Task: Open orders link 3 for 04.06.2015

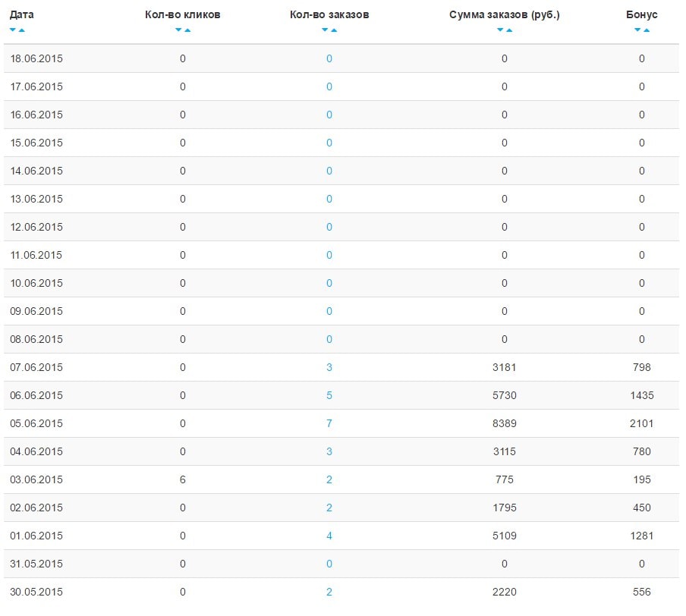Action: tap(329, 451)
